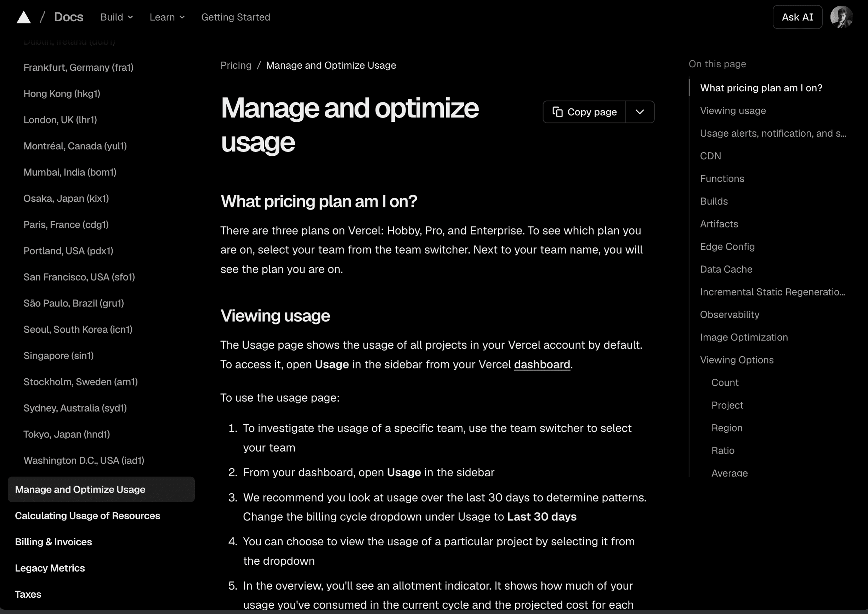Jump to Builds section
The image size is (868, 614).
click(714, 201)
